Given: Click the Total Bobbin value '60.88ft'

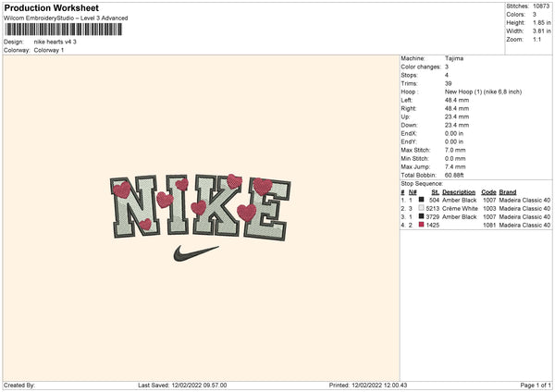Looking at the screenshot, I should (454, 176).
